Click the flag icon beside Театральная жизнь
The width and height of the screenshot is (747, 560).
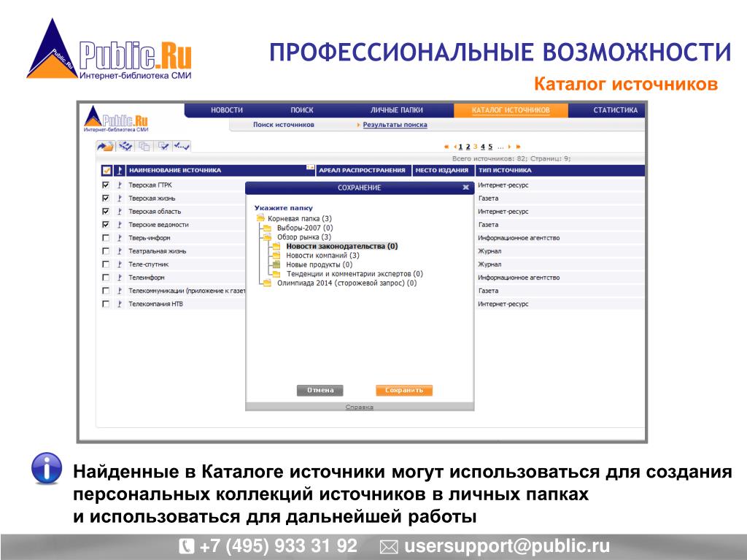click(119, 251)
